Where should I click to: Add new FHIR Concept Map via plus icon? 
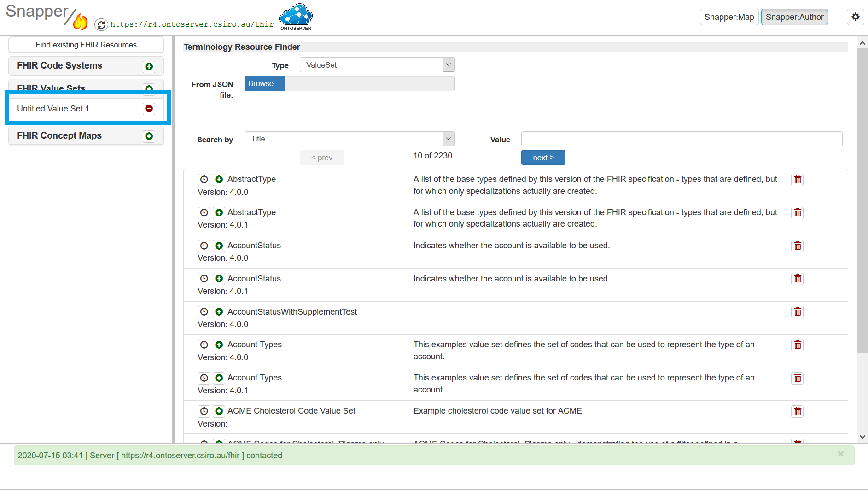click(x=149, y=136)
